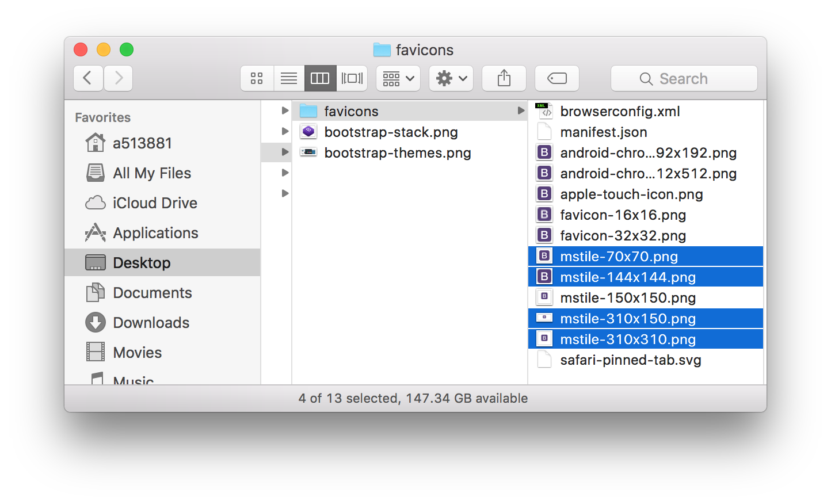Click mstile-144x144.png file

646,277
